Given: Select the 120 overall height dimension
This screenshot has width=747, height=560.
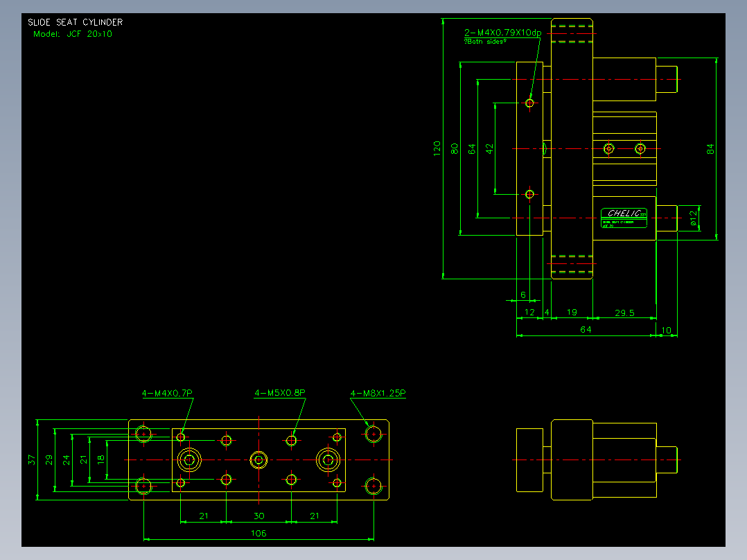Looking at the screenshot, I should pyautogui.click(x=437, y=149).
